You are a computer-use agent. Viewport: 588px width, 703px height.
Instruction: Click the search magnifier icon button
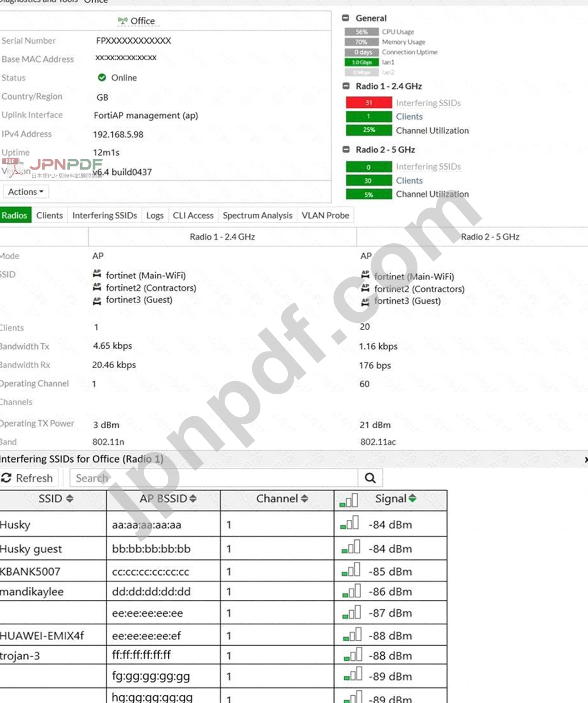[x=370, y=478]
